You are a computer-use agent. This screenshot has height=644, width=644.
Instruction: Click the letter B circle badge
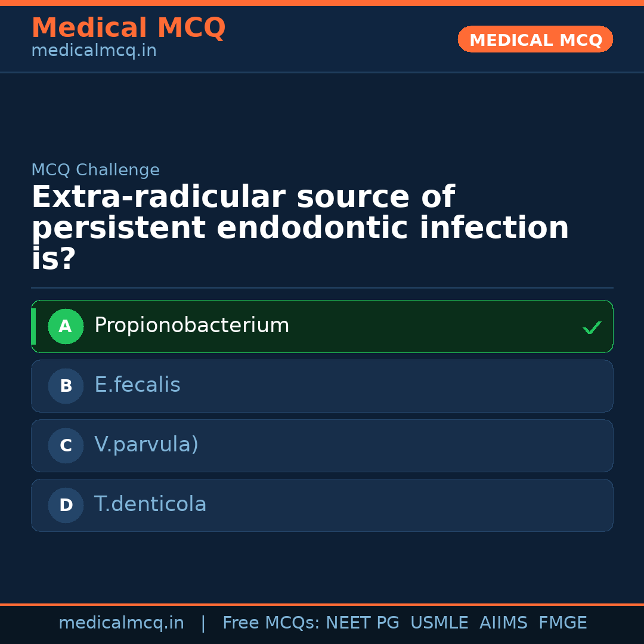pos(66,386)
